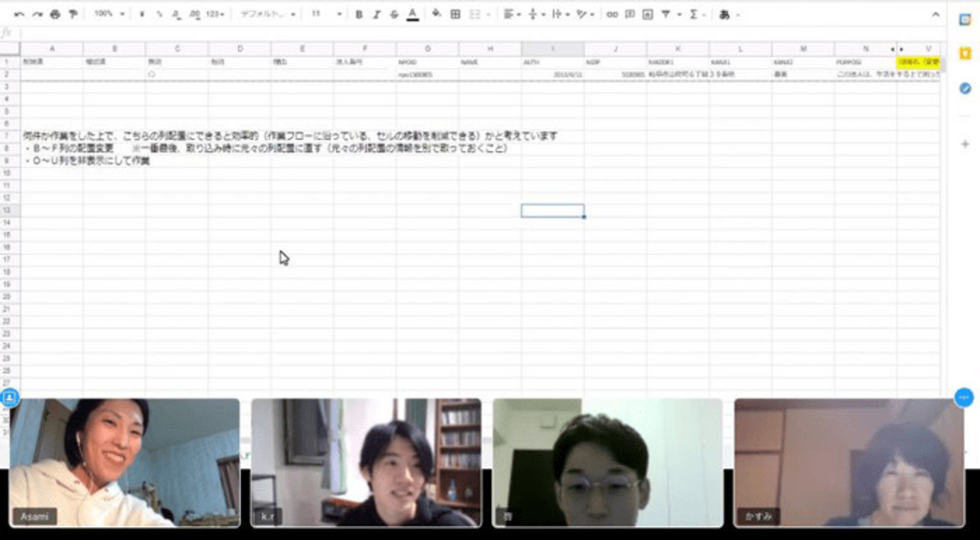Select column G header
Viewport: 980px width, 540px height.
click(x=427, y=48)
